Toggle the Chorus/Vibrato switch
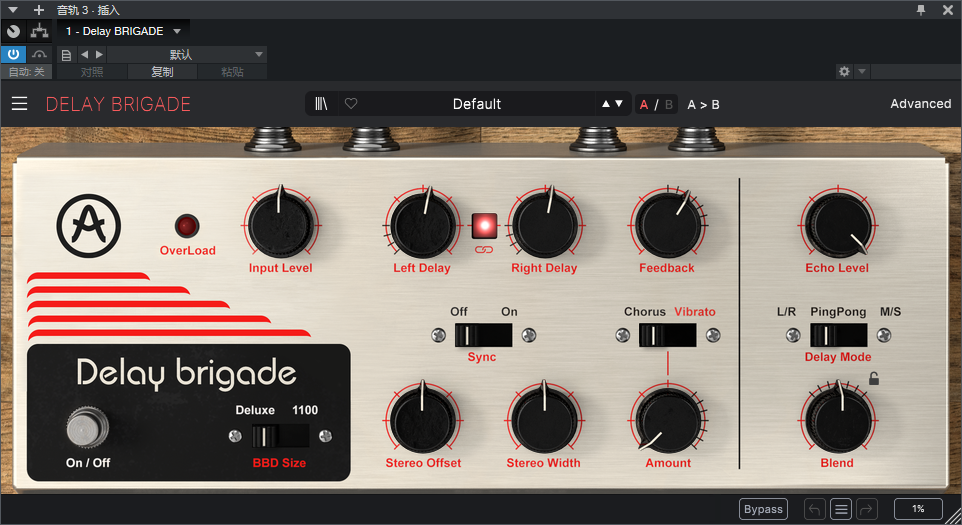Viewport: 962px width, 525px height. (x=668, y=335)
